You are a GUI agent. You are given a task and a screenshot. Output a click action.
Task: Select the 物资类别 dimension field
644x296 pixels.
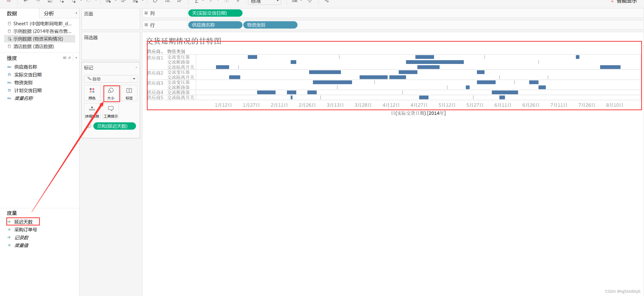(x=23, y=83)
